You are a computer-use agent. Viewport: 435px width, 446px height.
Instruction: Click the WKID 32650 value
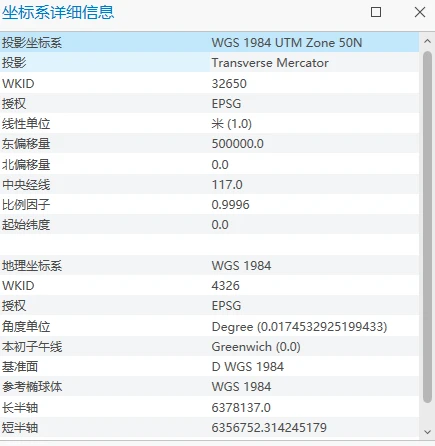[229, 83]
